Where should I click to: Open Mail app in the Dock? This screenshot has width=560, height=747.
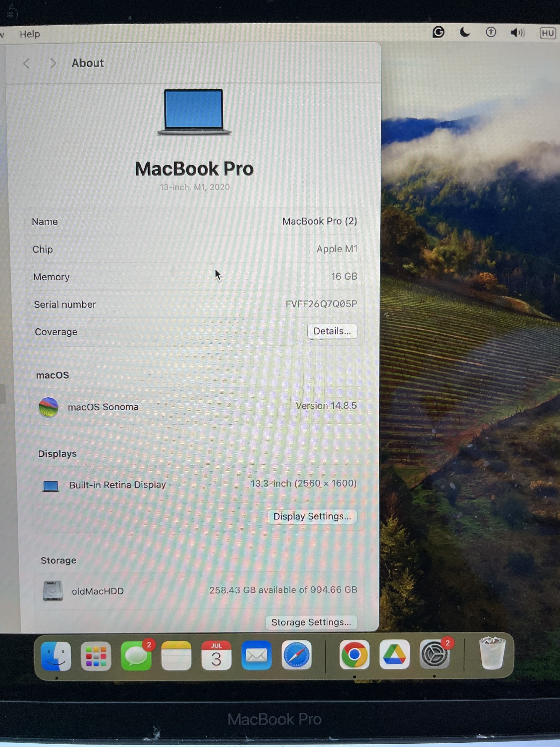coord(257,655)
